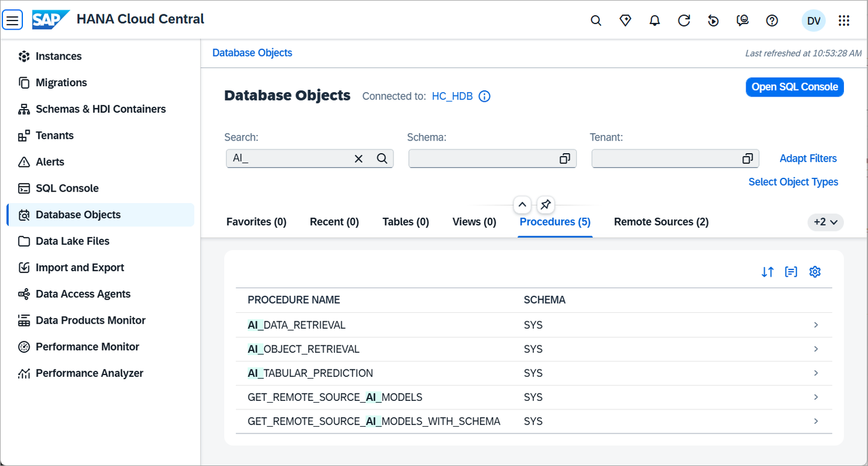The width and height of the screenshot is (868, 466).
Task: Click the Data Products Monitor sidebar icon
Action: (x=24, y=320)
